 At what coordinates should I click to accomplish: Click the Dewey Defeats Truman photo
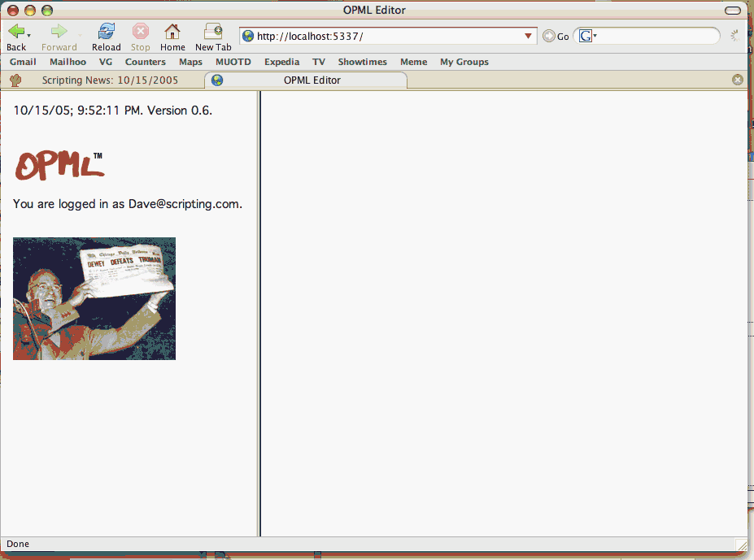pyautogui.click(x=94, y=298)
